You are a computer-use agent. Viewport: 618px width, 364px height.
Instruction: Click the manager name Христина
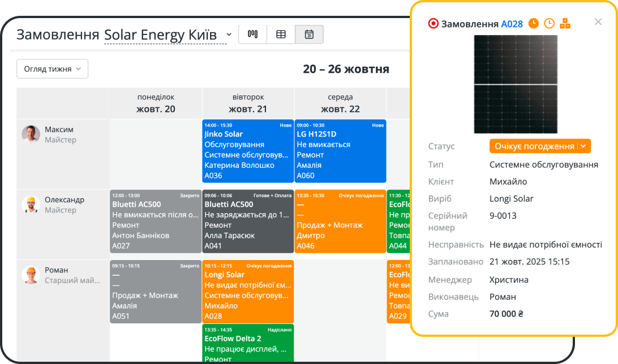pyautogui.click(x=509, y=280)
